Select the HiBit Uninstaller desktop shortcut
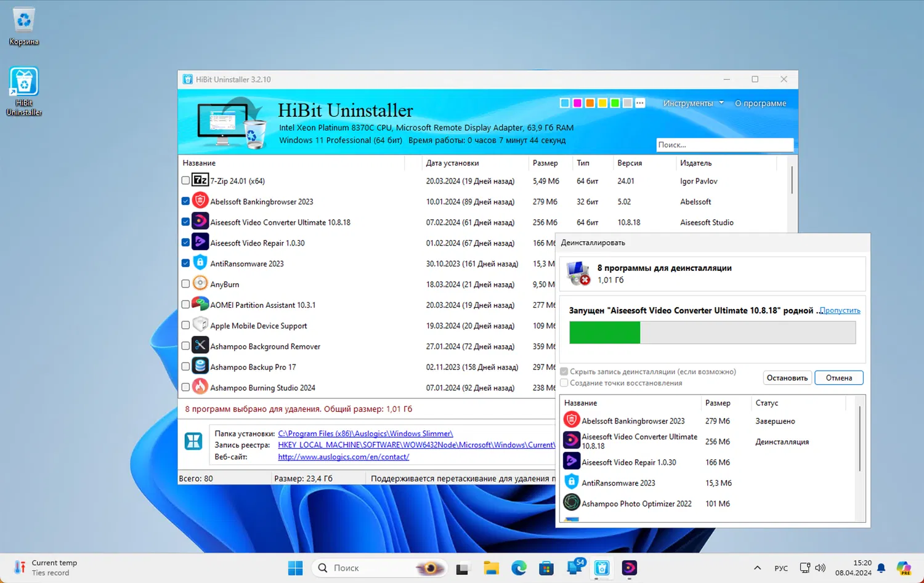Screen dimensions: 924x583 coord(24,91)
